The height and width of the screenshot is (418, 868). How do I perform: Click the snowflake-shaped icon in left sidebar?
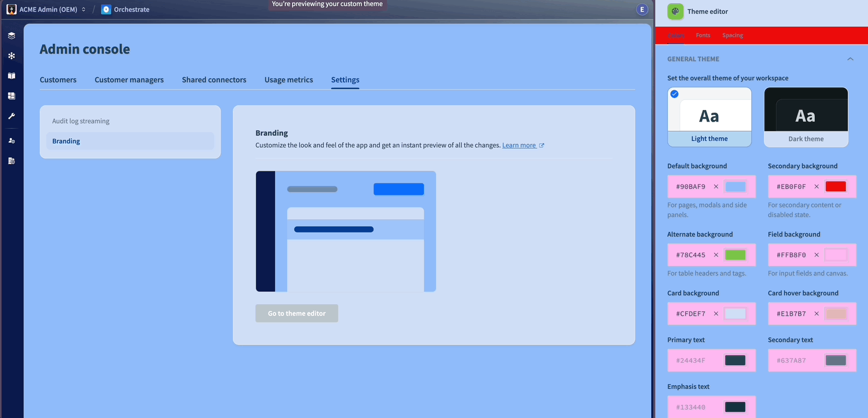pyautogui.click(x=12, y=56)
